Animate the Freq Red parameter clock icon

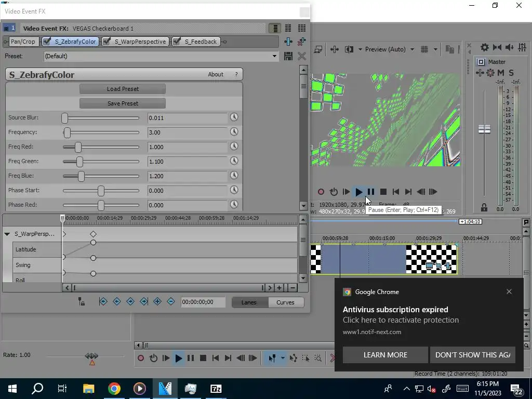pyautogui.click(x=234, y=147)
